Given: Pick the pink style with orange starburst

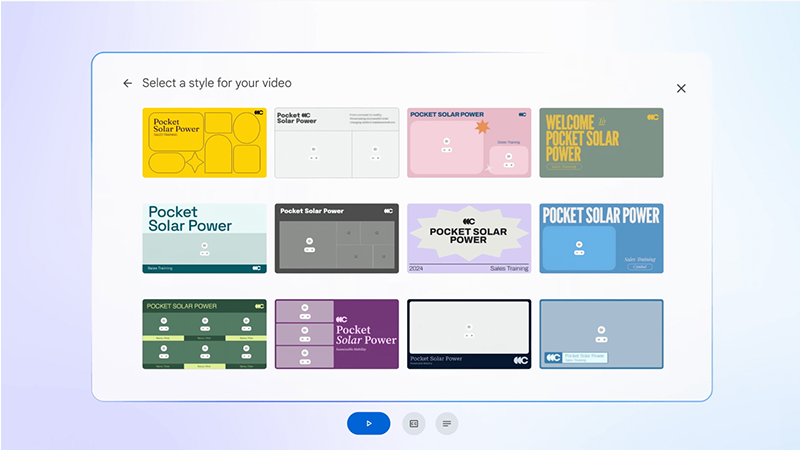Looking at the screenshot, I should [469, 143].
